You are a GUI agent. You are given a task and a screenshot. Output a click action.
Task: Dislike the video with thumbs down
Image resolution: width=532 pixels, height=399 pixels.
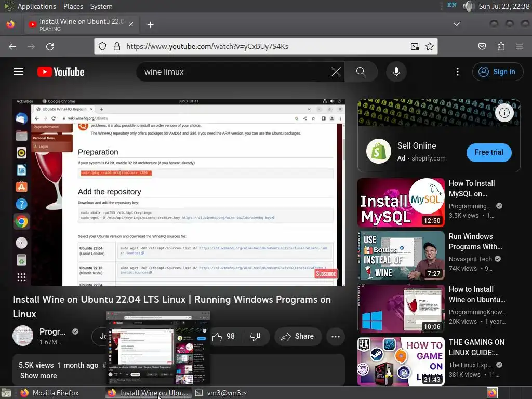coord(255,336)
